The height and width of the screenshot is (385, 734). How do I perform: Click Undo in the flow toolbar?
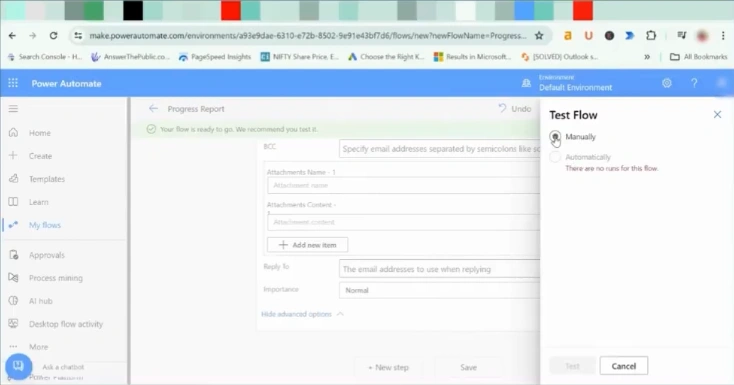coord(514,109)
